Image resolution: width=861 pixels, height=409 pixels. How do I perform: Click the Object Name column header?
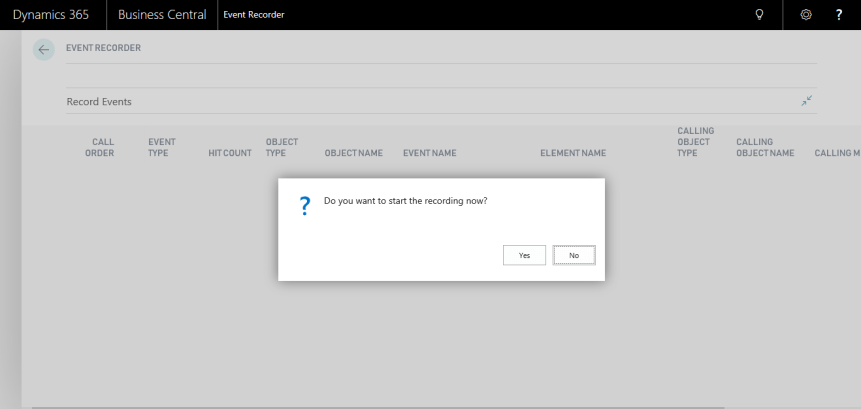pos(354,153)
